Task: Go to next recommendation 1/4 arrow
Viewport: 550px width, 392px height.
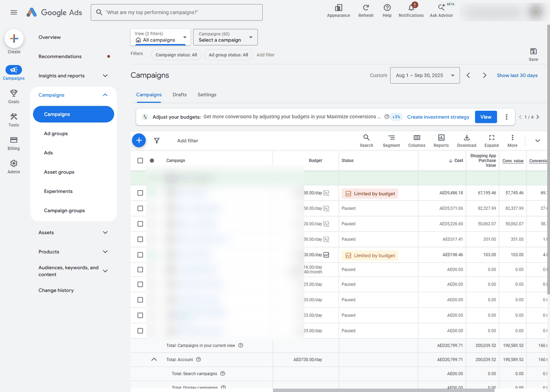Action: [x=538, y=117]
